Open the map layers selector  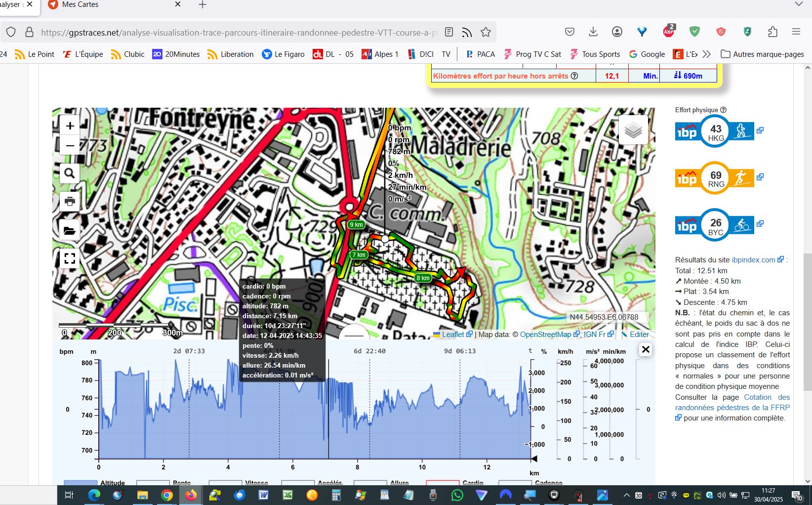[x=633, y=130]
